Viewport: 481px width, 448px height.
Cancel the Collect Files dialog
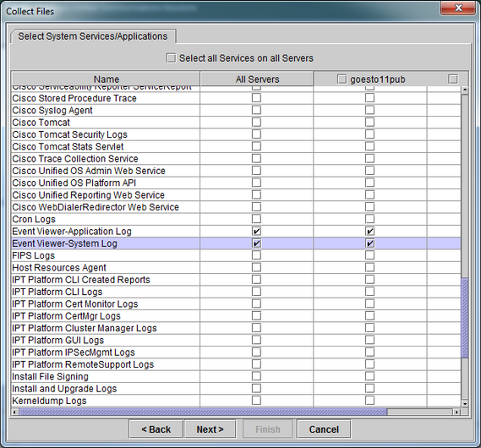point(324,429)
